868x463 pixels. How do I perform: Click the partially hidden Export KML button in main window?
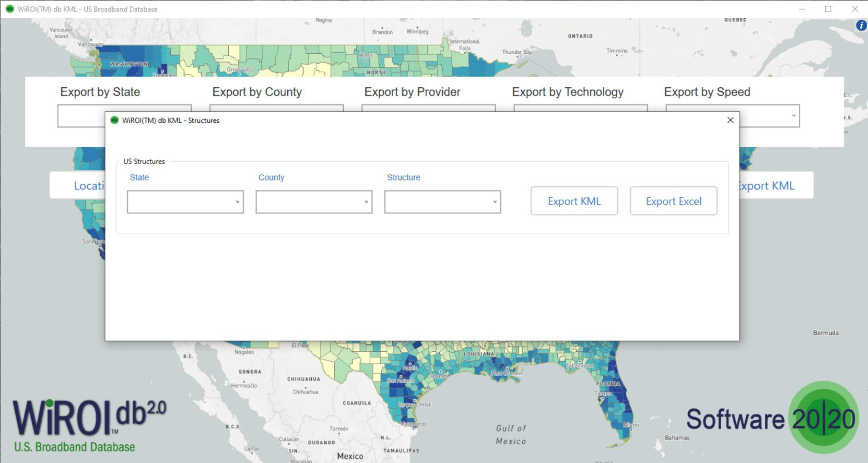point(776,185)
